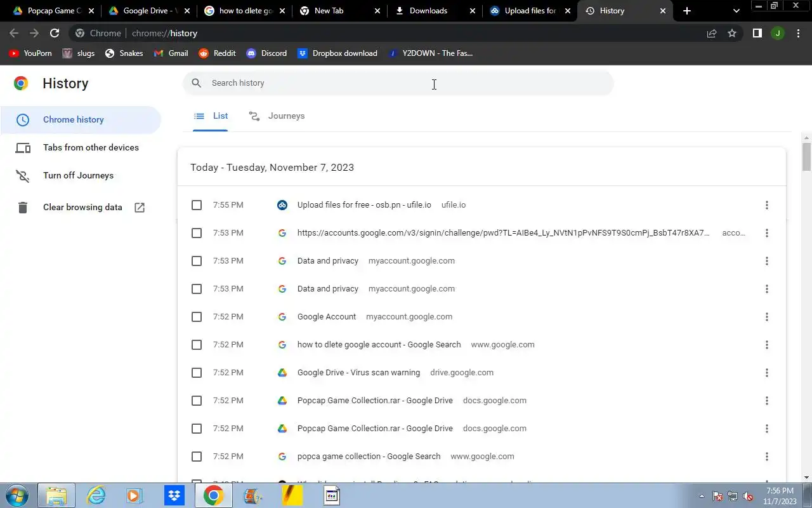Open the YouPorn bookmark
812x508 pixels.
[x=30, y=53]
